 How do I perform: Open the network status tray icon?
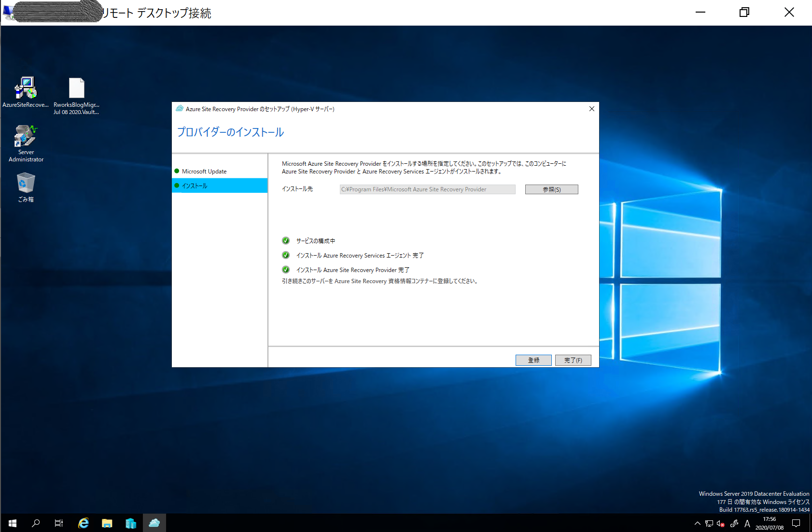709,523
